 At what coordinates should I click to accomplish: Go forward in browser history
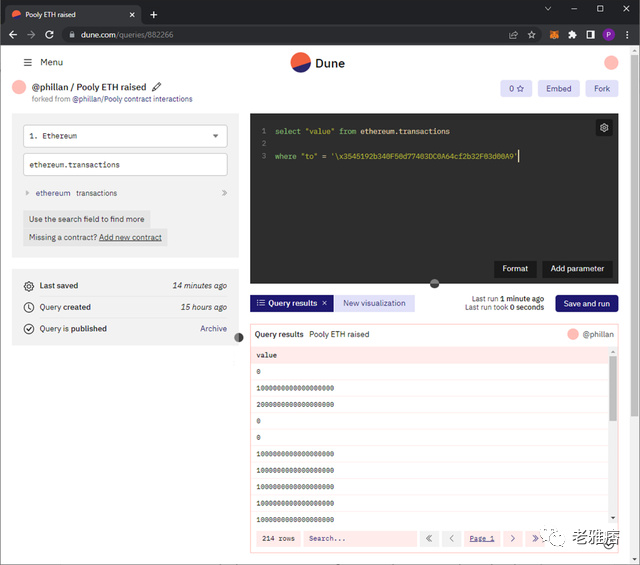31,35
